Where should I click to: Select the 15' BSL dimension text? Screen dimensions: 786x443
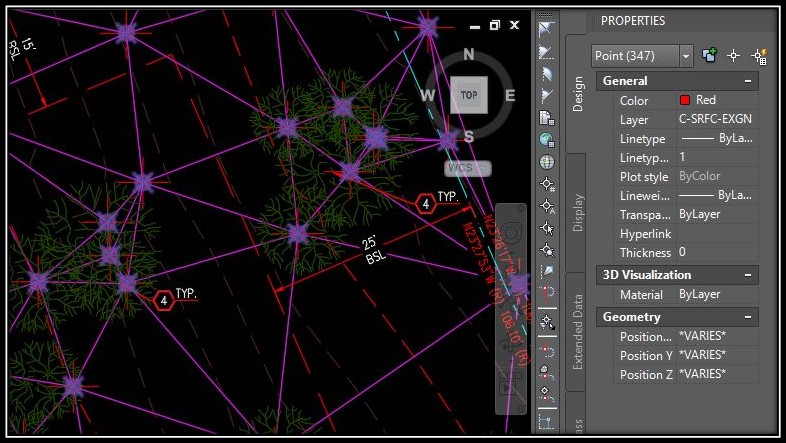pyautogui.click(x=21, y=50)
